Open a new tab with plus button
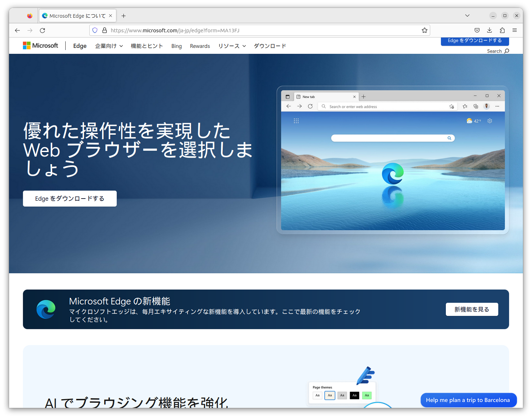The width and height of the screenshot is (532, 418). [123, 16]
